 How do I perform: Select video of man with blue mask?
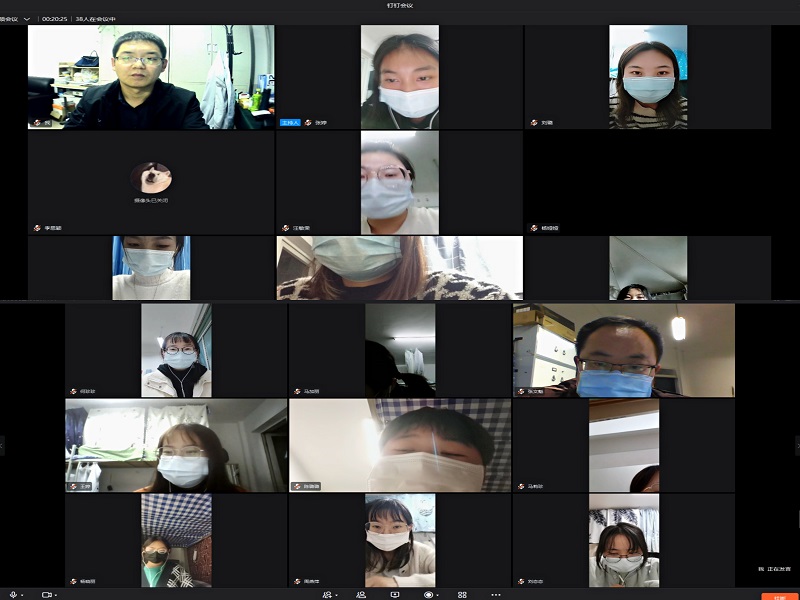point(623,350)
